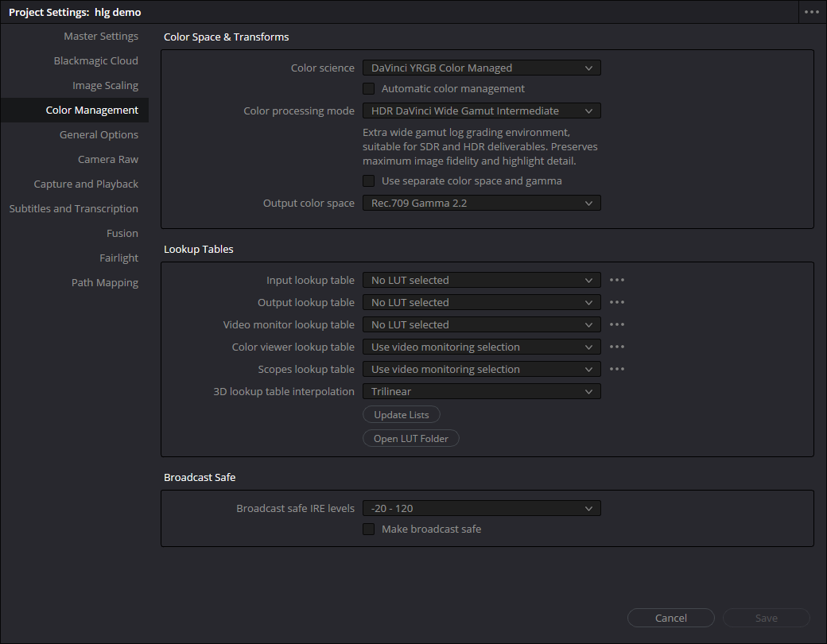Click the Open LUT Folder button

411,439
